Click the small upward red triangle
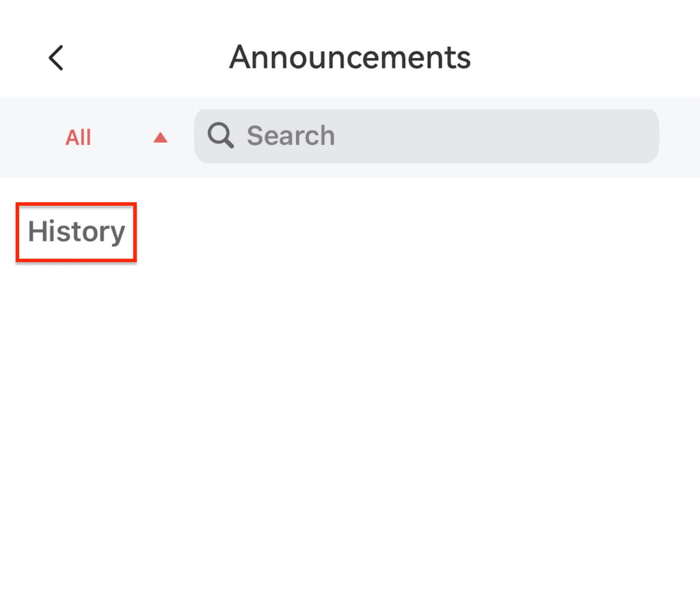The image size is (700, 598). coord(161,138)
